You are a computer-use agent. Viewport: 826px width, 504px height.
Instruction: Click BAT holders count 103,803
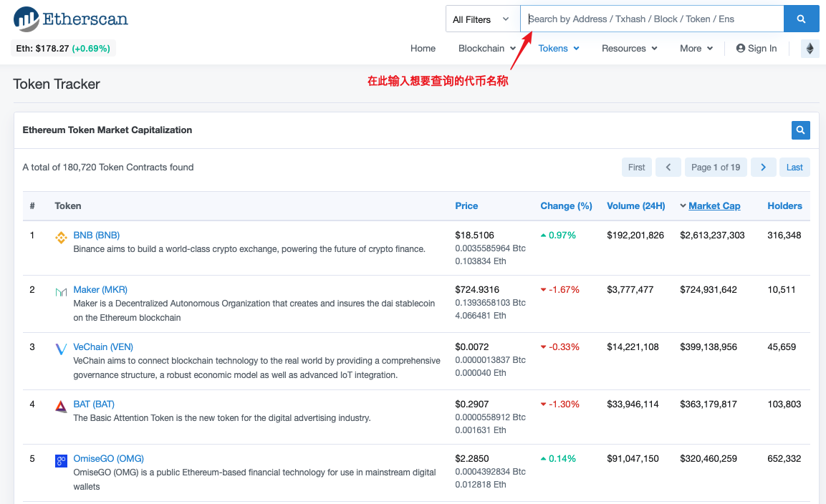(784, 404)
